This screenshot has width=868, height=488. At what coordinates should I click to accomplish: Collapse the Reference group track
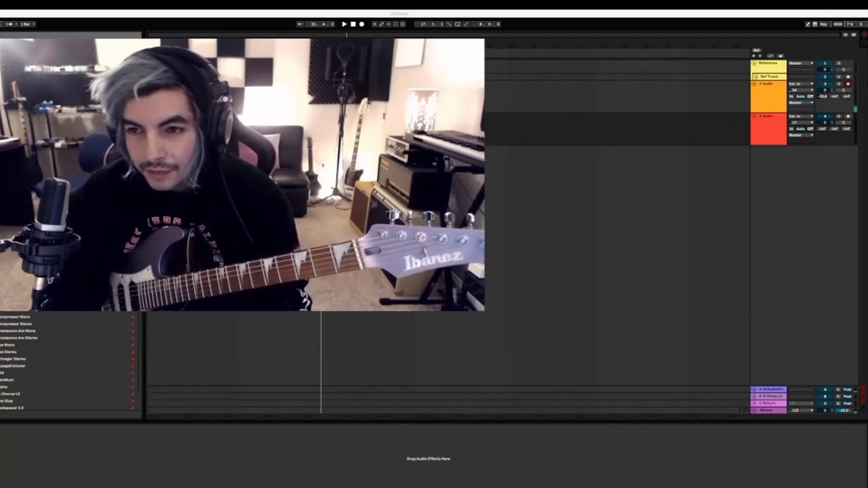754,63
